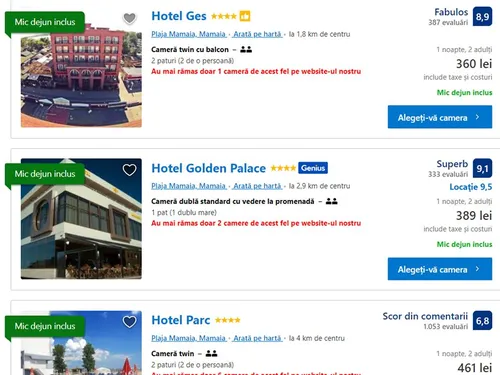The width and height of the screenshot is (500, 375).
Task: Click the thumbs-up badge next to Hotel Ges
Action: [245, 16]
